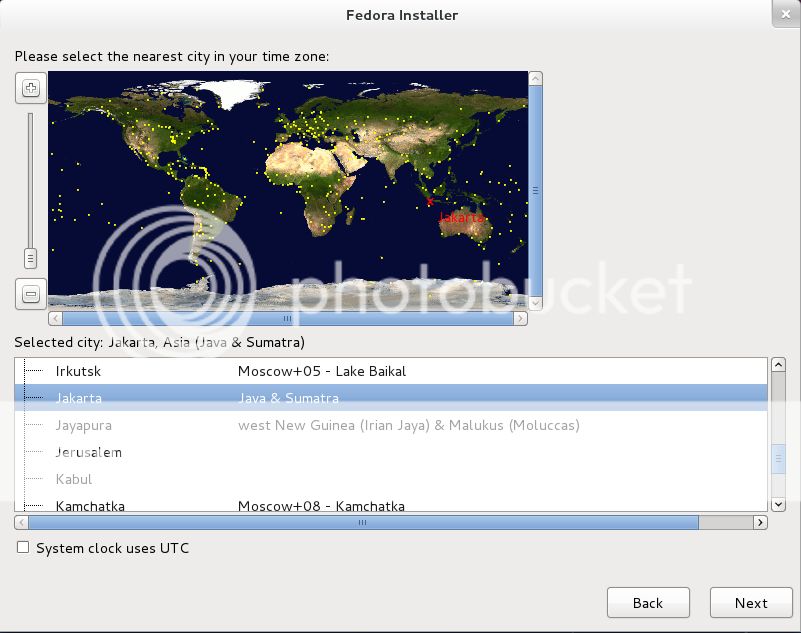801x633 pixels.
Task: Select Jakarta in the city list
Action: tap(391, 398)
